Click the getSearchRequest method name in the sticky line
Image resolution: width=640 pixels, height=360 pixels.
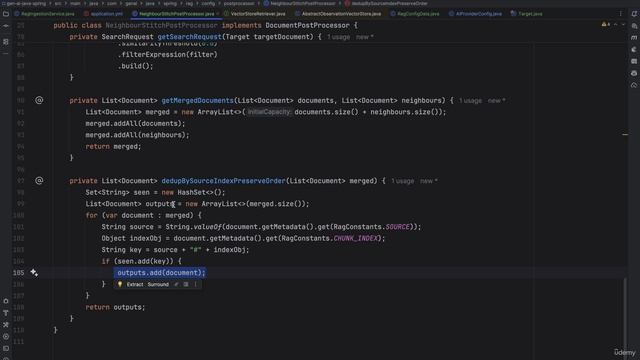click(x=189, y=37)
